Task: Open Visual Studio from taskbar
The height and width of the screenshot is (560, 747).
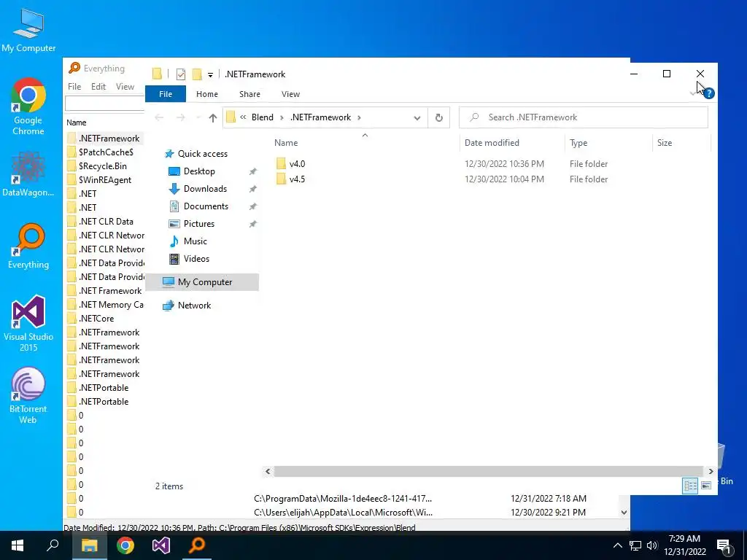Action: tap(161, 545)
